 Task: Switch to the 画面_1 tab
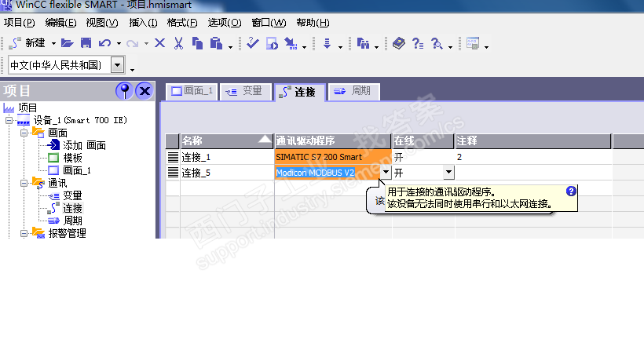coord(192,91)
